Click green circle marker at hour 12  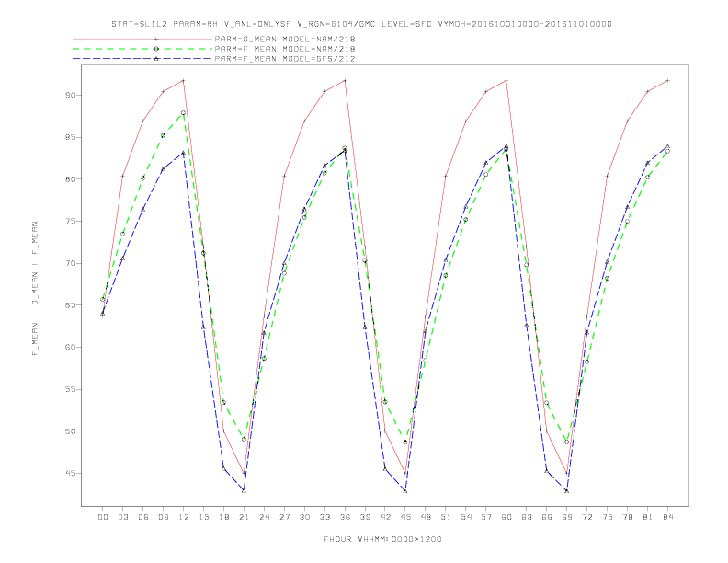point(184,113)
